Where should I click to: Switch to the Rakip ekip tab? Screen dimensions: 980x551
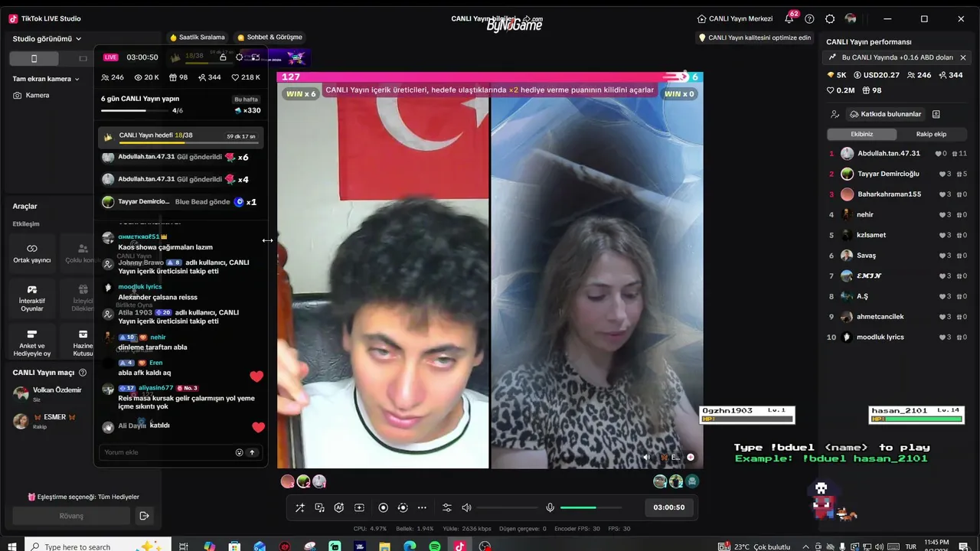tap(931, 134)
